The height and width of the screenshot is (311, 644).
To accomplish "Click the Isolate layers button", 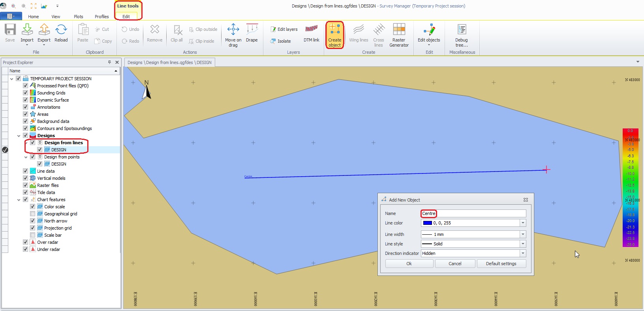I will pos(280,41).
